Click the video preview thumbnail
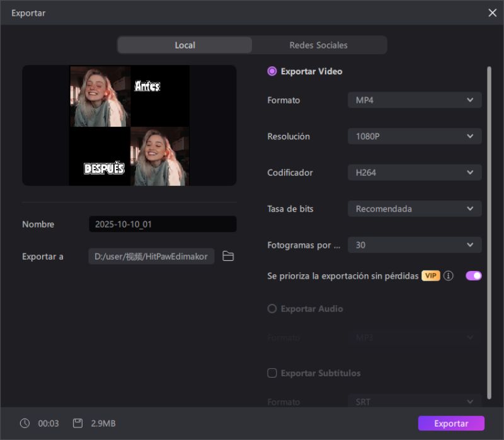Image resolution: width=504 pixels, height=440 pixels. (129, 125)
